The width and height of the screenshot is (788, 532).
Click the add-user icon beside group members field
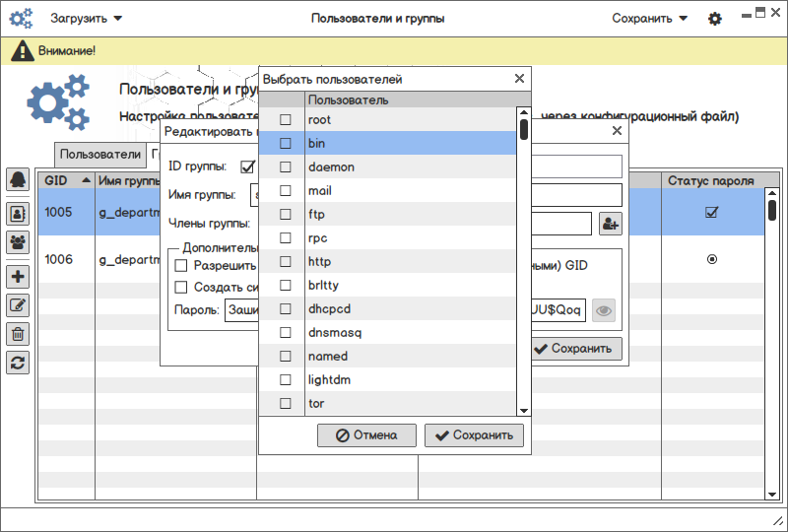click(610, 225)
